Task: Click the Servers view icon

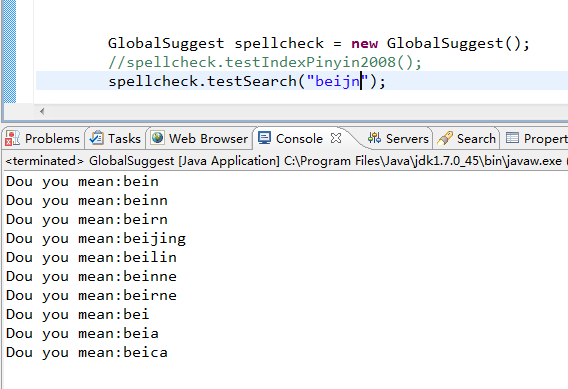Action: point(374,138)
